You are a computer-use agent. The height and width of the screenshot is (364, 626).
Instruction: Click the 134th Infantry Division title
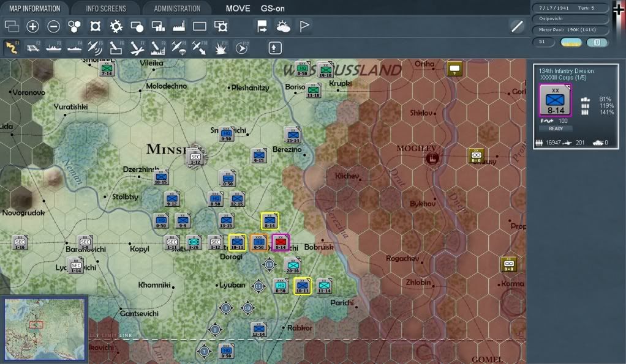[x=566, y=71]
